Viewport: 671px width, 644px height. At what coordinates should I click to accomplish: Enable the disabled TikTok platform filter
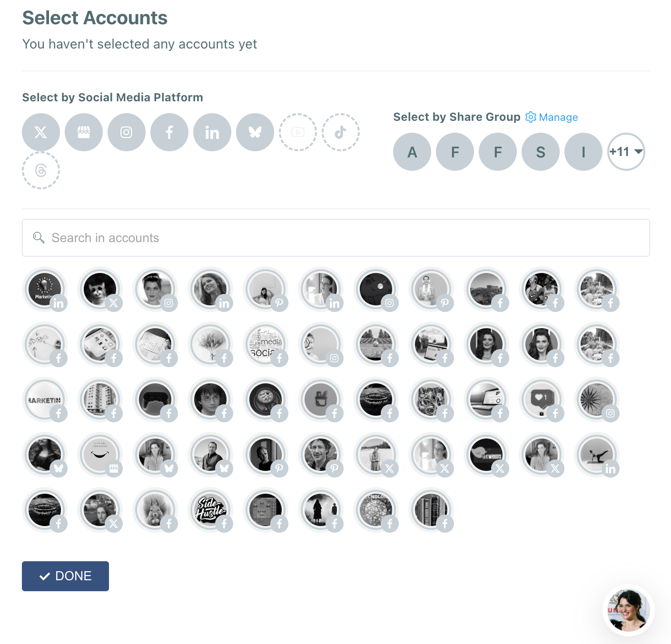340,132
